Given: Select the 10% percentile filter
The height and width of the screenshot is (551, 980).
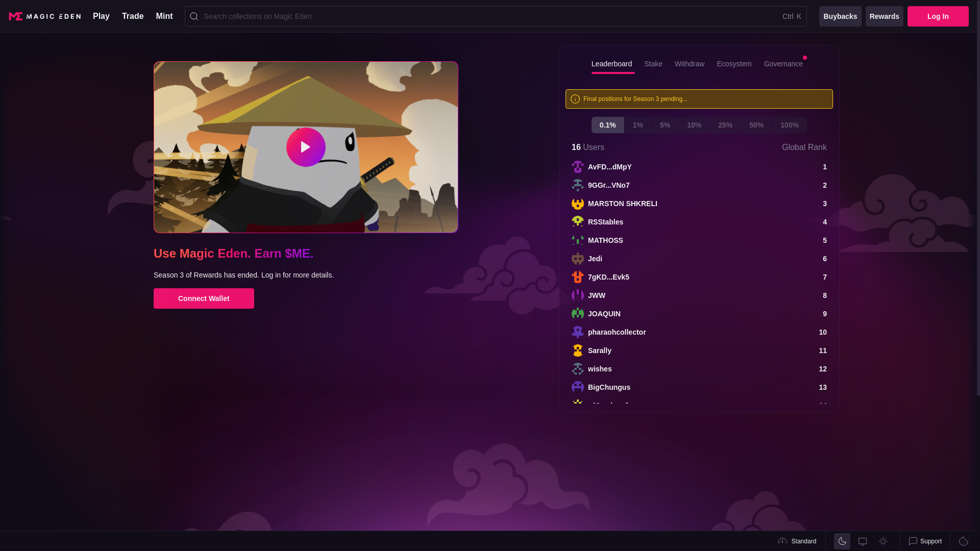Looking at the screenshot, I should point(694,125).
